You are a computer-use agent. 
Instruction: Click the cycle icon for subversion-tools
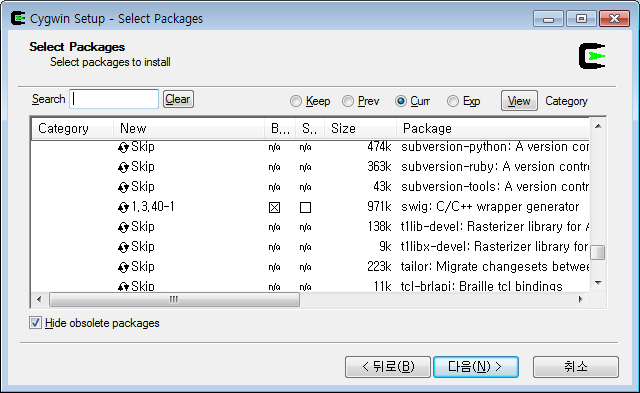click(x=123, y=187)
